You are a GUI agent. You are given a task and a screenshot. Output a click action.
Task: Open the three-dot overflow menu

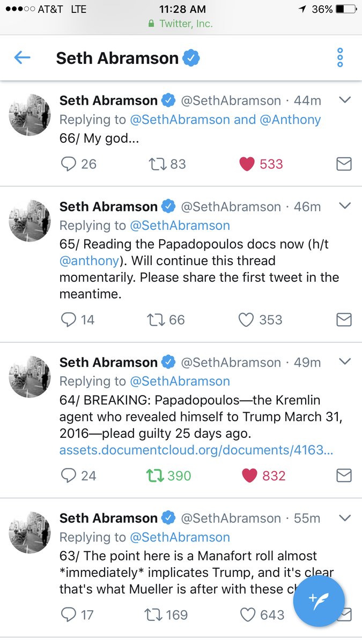tap(339, 57)
